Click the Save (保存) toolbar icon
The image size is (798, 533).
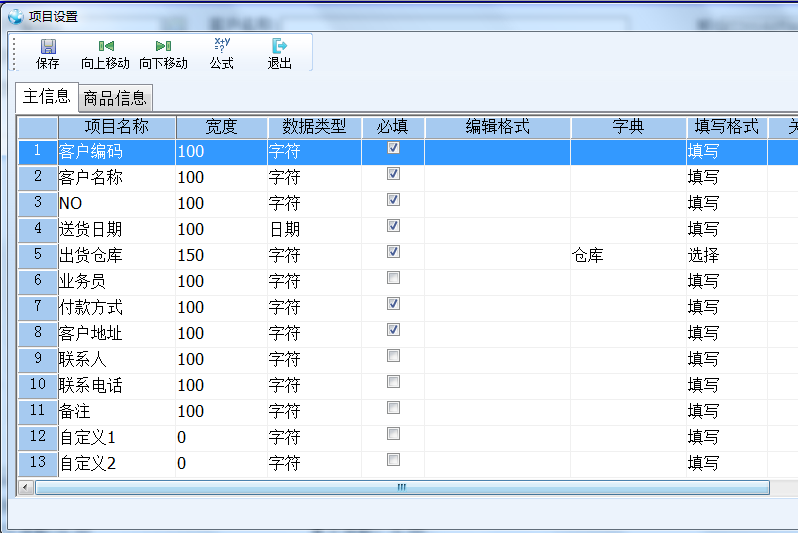(x=47, y=53)
